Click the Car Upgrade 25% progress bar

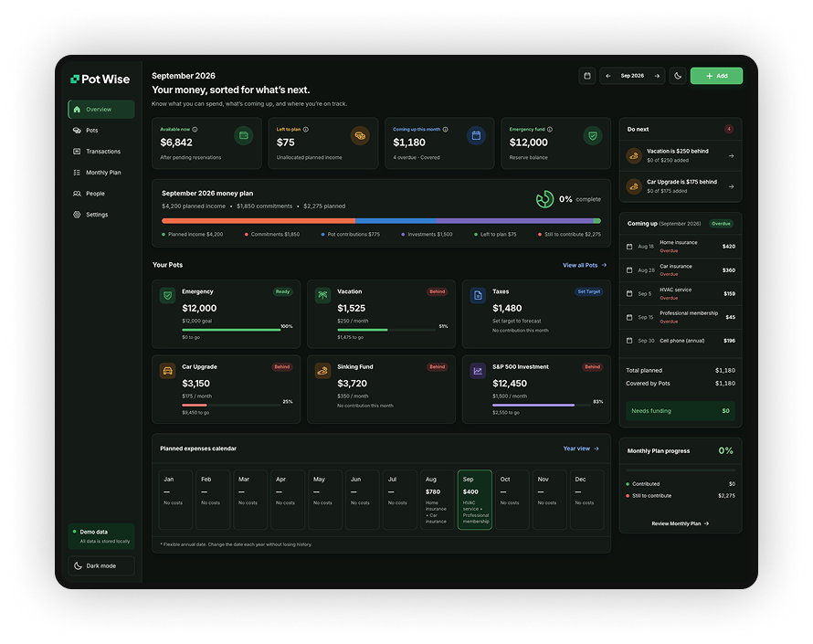(231, 405)
